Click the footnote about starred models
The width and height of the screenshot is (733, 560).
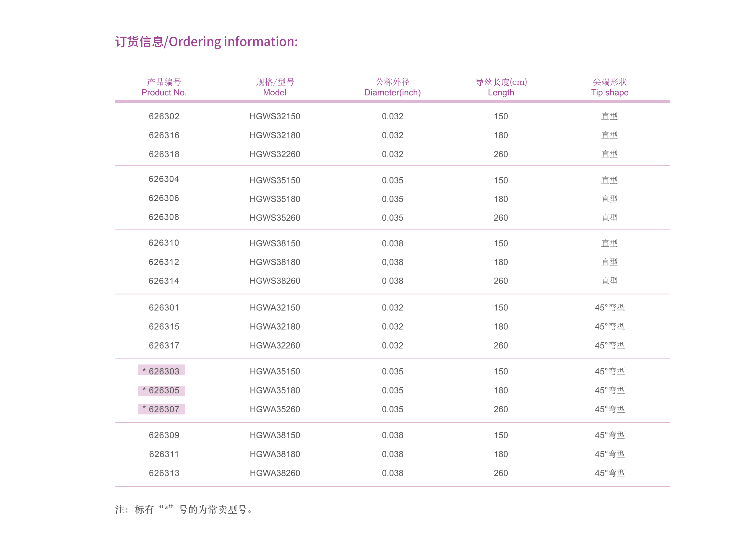(184, 509)
